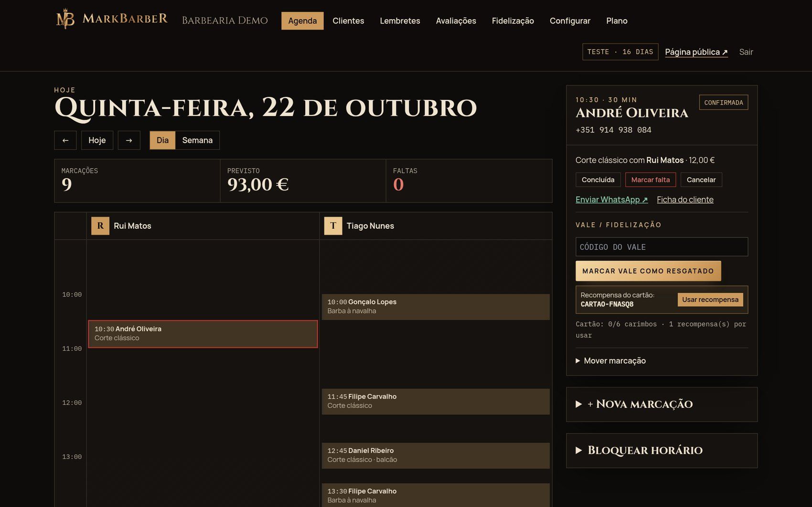The width and height of the screenshot is (812, 507).
Task: Open the Plano tab
Action: pyautogui.click(x=617, y=21)
